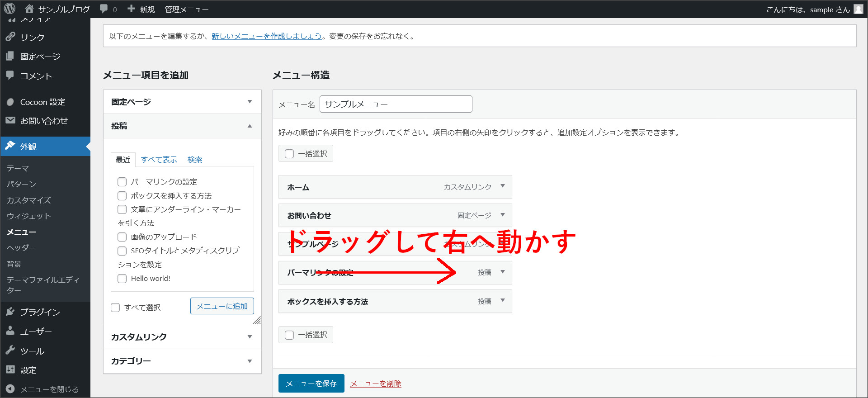
Task: Open the ツール wrench menu
Action: point(10,351)
